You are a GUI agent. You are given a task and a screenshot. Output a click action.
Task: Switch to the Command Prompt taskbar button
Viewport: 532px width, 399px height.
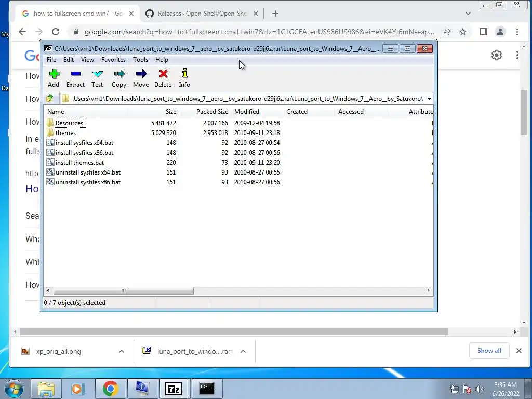(x=207, y=389)
